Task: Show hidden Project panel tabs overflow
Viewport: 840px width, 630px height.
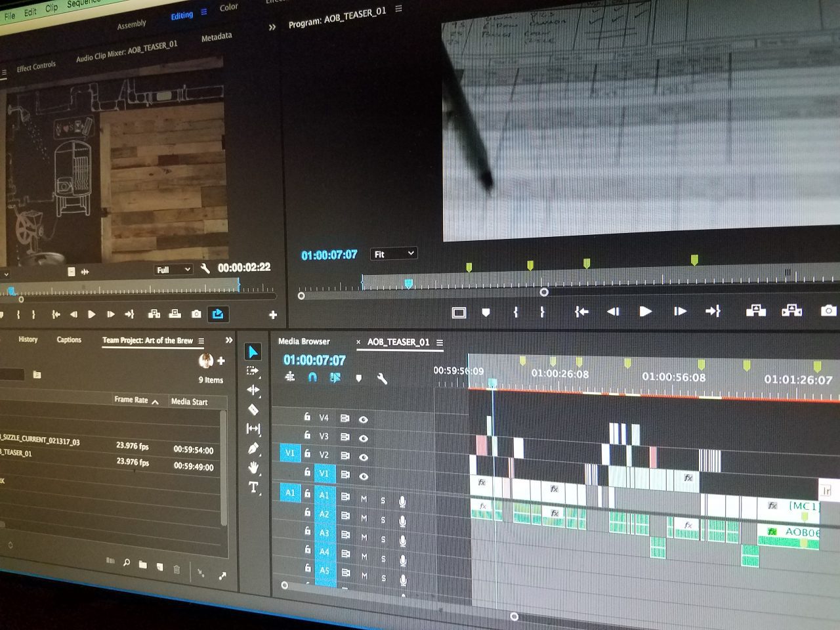Action: click(229, 340)
